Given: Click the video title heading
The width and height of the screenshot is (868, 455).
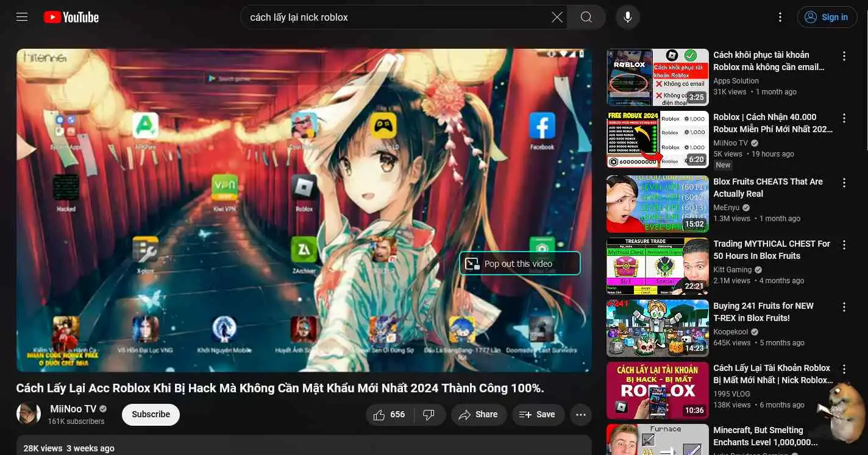Looking at the screenshot, I should point(280,388).
